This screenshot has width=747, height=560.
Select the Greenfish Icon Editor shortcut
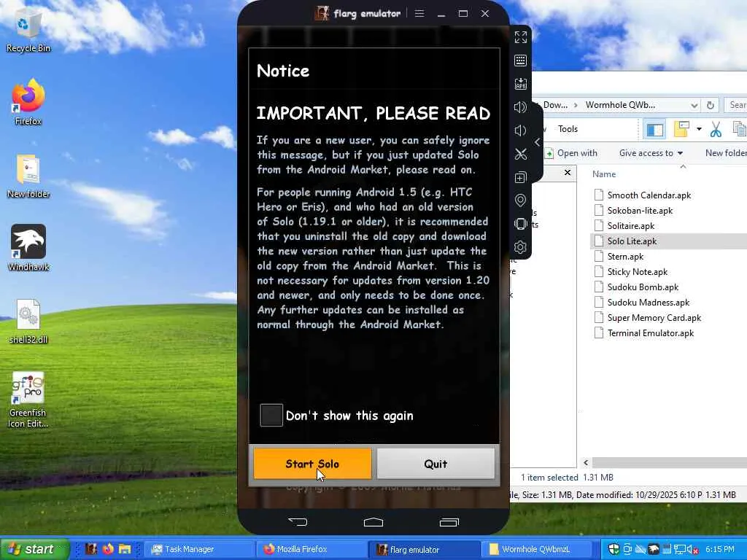28,400
